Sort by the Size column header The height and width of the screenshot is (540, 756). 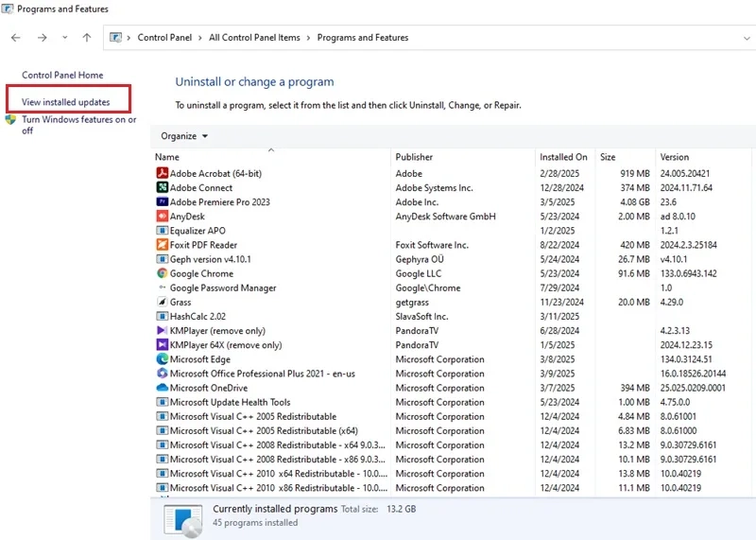click(x=626, y=157)
